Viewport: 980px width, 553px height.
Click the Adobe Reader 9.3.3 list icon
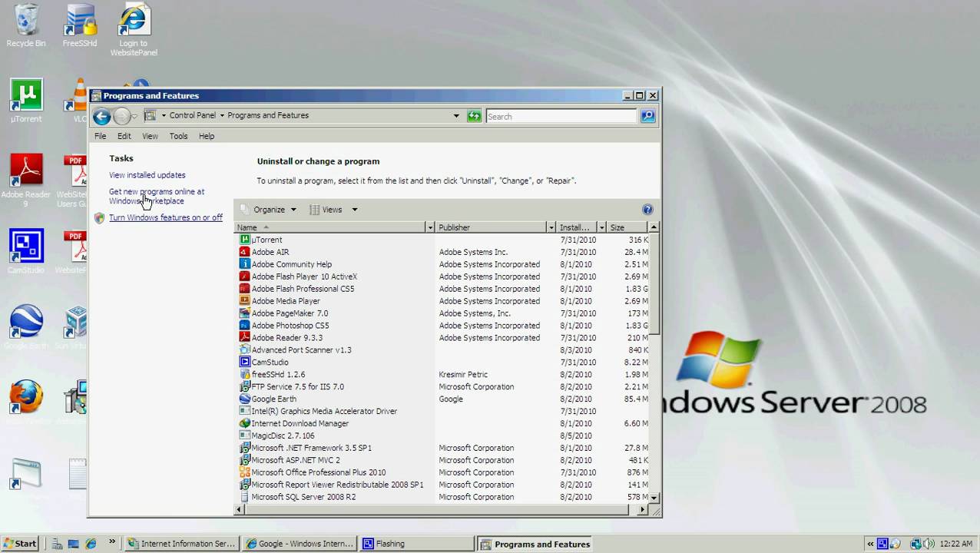click(245, 338)
